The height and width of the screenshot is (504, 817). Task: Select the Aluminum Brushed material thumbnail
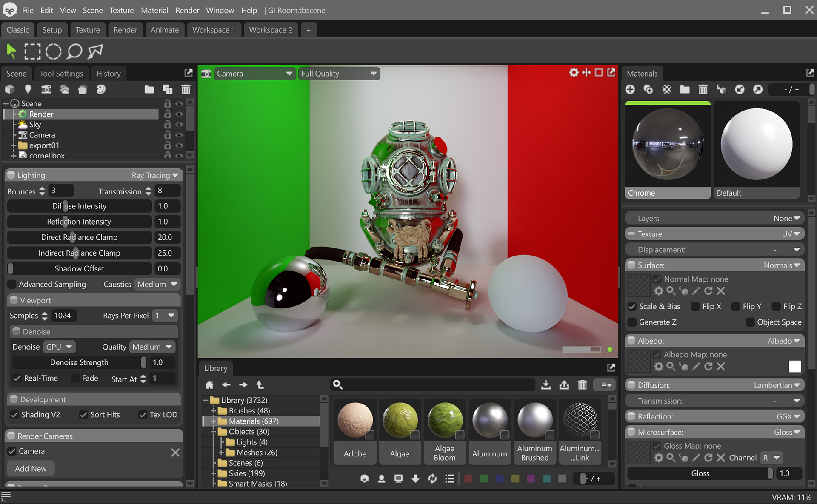point(534,421)
